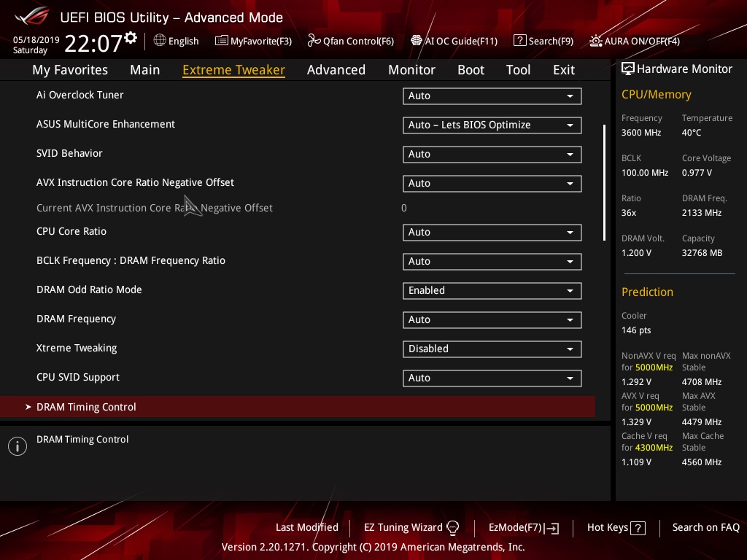
Task: Click Last Modified button
Action: [x=307, y=528]
